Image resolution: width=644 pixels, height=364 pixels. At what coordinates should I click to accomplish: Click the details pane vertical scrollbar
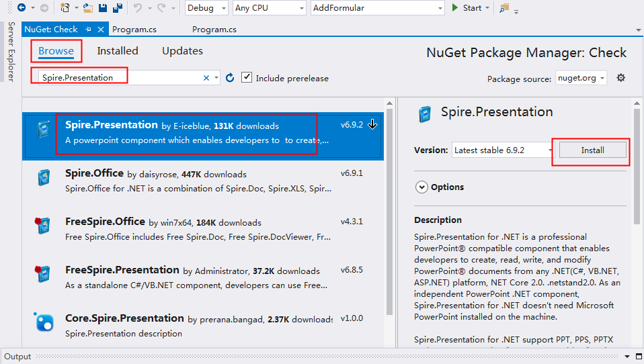click(637, 166)
